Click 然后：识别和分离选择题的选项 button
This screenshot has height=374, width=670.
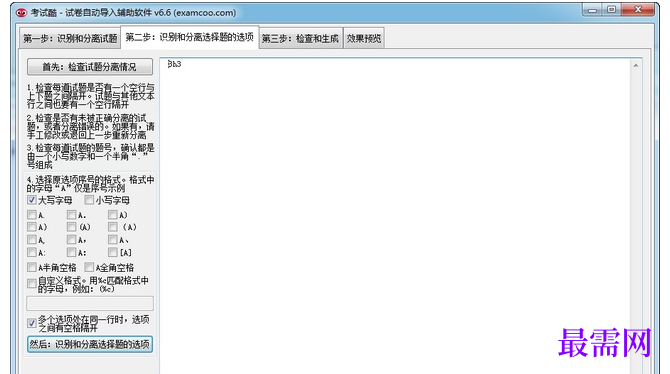90,345
